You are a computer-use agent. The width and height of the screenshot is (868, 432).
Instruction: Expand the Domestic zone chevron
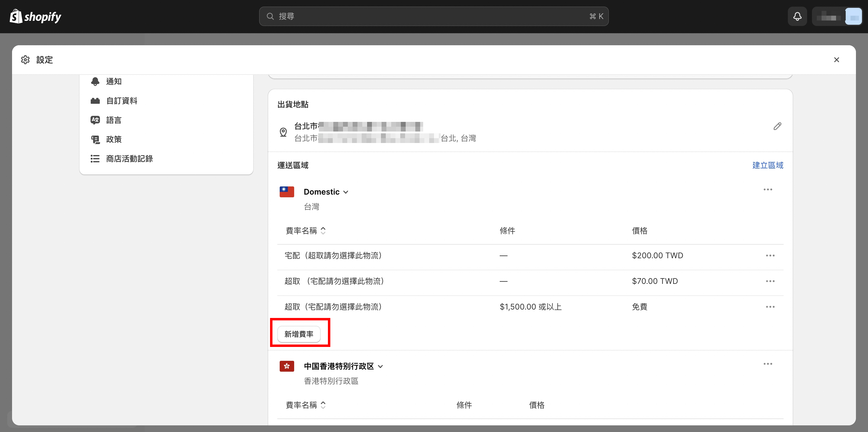(346, 192)
